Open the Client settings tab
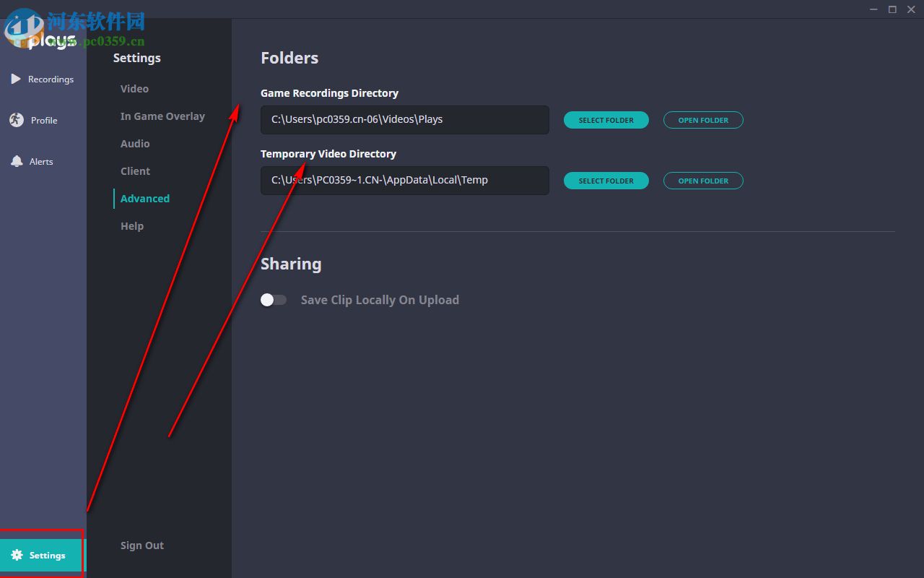 point(135,171)
